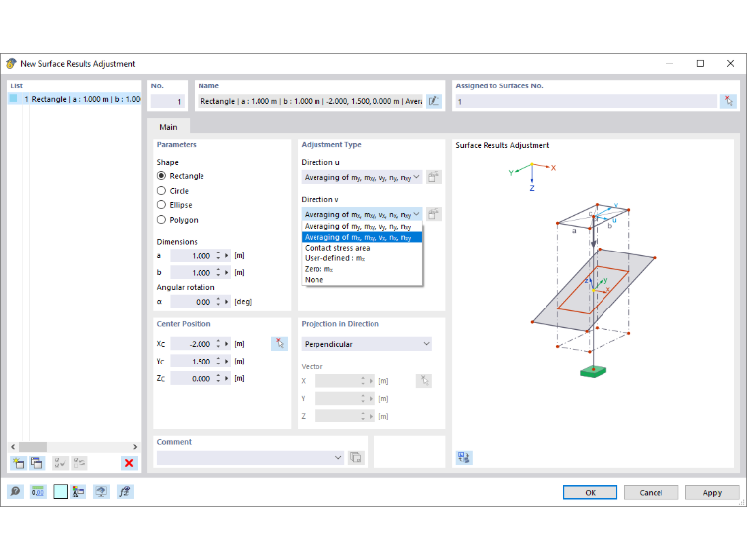
Task: Click the Name input field
Action: tap(312, 101)
